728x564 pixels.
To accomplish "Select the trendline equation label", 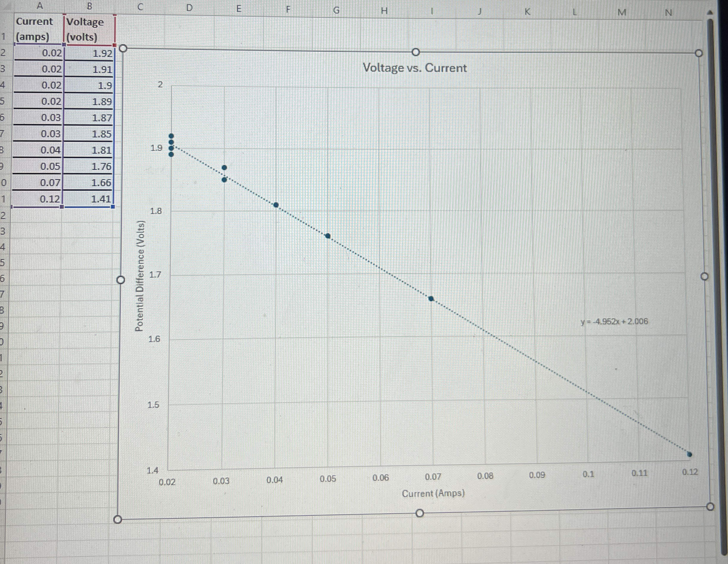I will click(x=614, y=322).
